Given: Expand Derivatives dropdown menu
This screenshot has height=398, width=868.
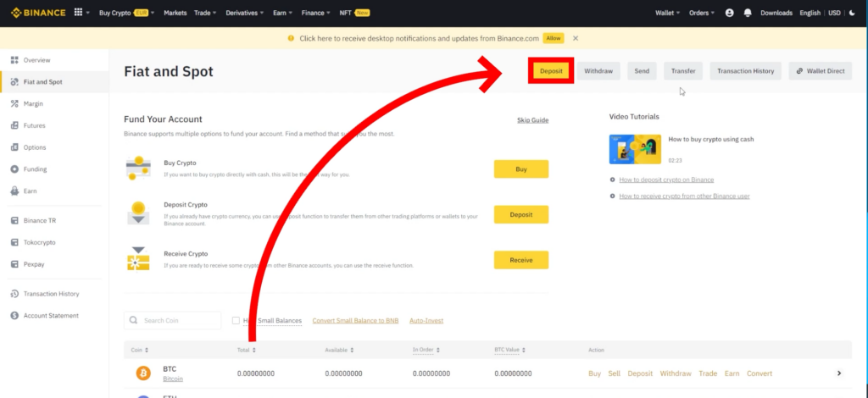Looking at the screenshot, I should point(245,13).
